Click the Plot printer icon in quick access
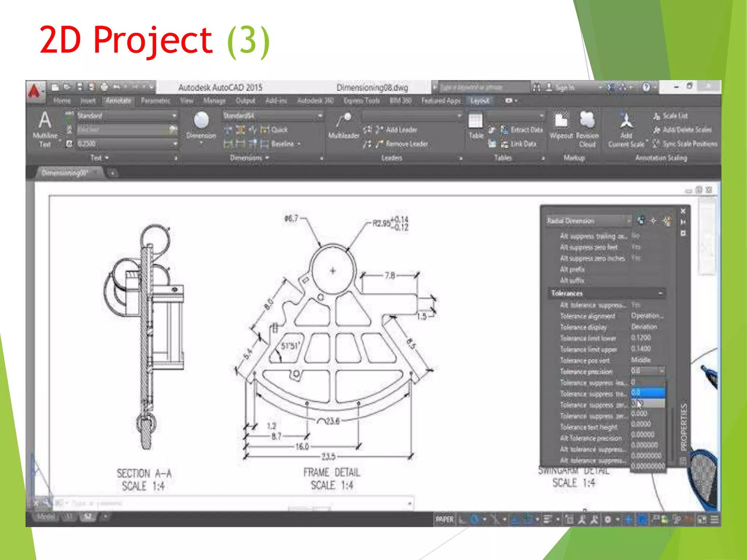The image size is (747, 560). click(x=104, y=87)
